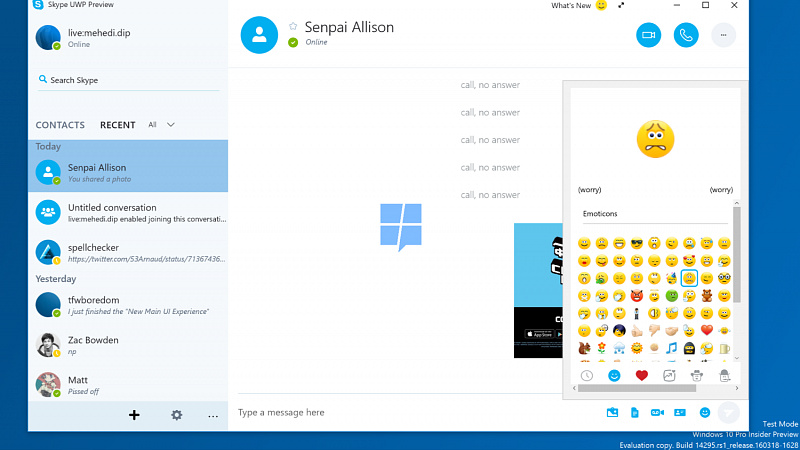
Task: Open the spellchecker conversation
Action: click(x=128, y=253)
